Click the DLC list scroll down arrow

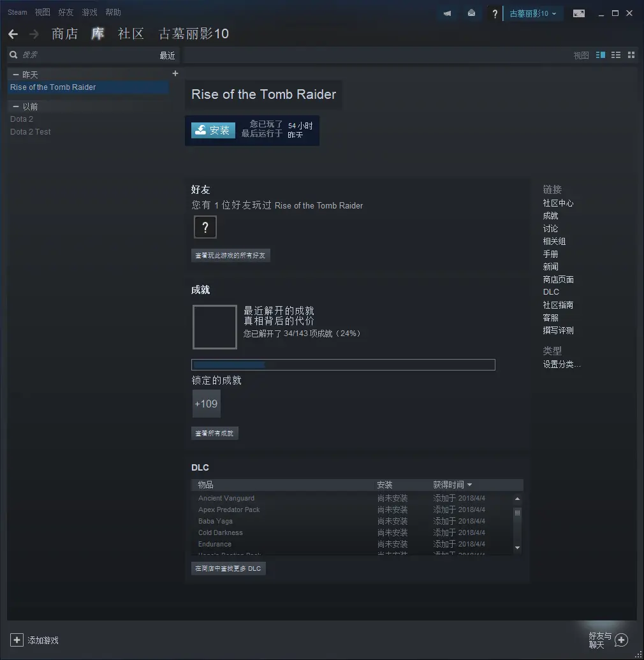point(517,548)
